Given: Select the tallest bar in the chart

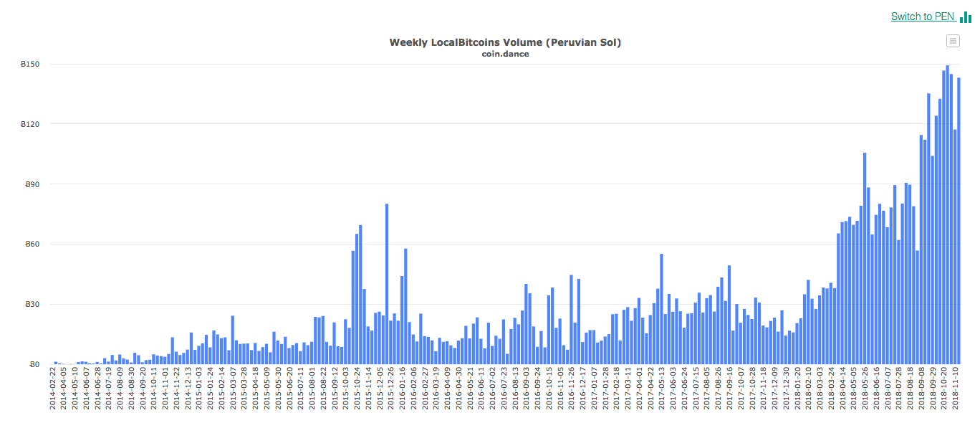Looking at the screenshot, I should (x=948, y=215).
